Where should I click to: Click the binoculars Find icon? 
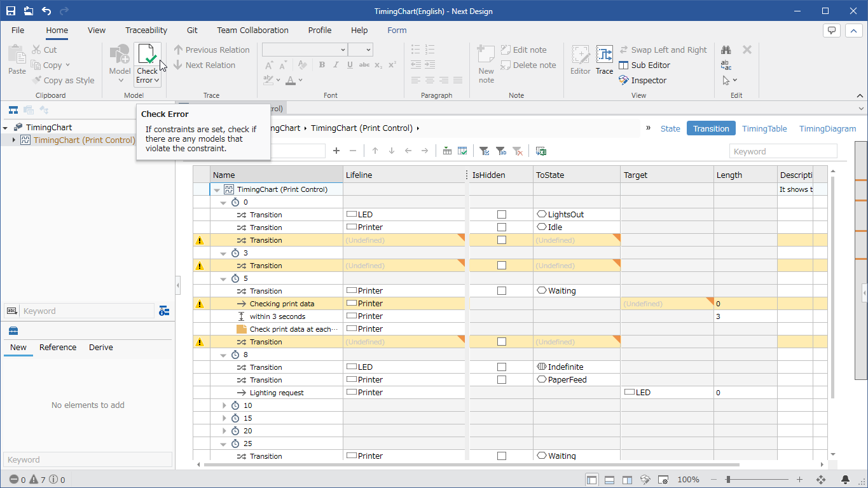pyautogui.click(x=726, y=50)
